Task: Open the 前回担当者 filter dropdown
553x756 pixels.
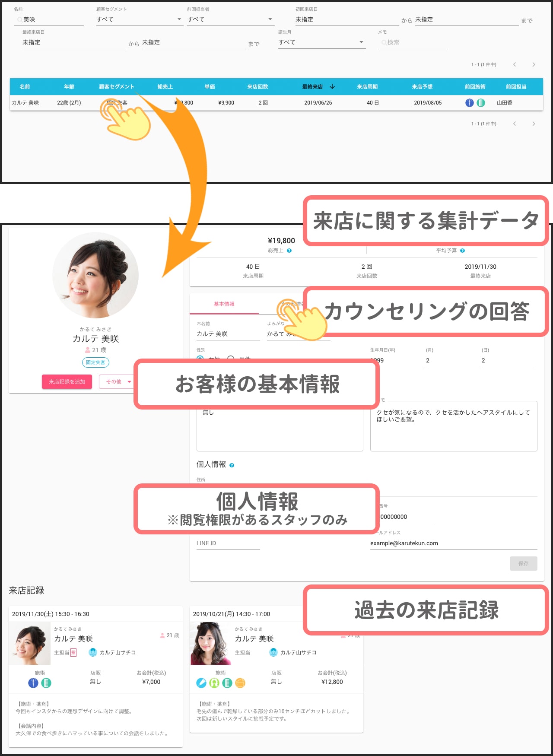Action: point(230,19)
